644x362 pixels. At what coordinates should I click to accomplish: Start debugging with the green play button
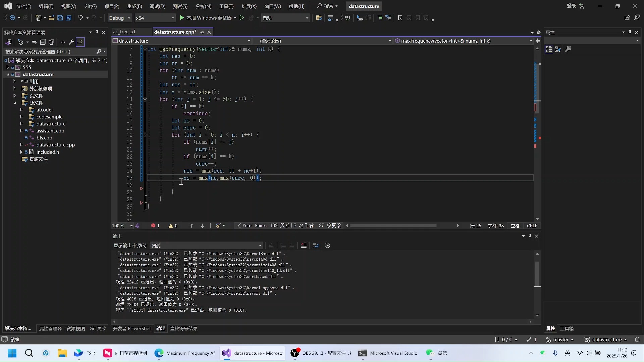[x=182, y=18]
